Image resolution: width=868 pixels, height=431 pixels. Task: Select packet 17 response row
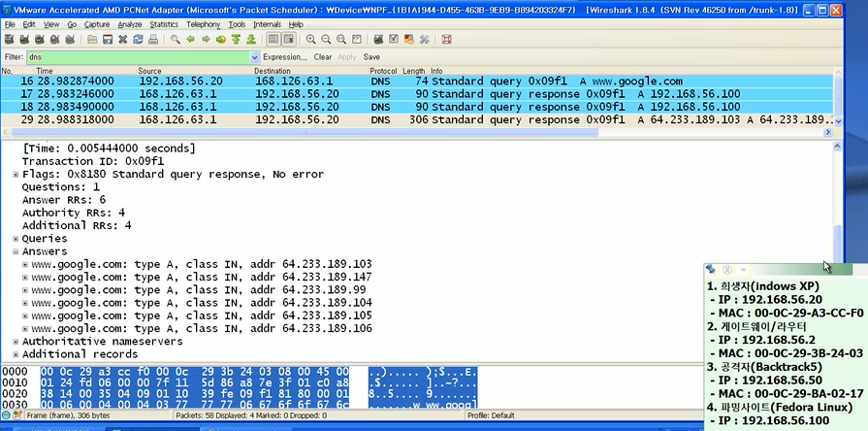pos(416,94)
